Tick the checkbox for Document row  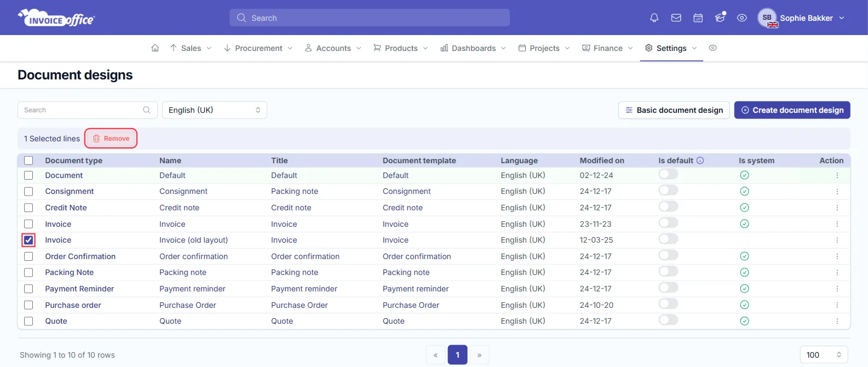pos(28,175)
